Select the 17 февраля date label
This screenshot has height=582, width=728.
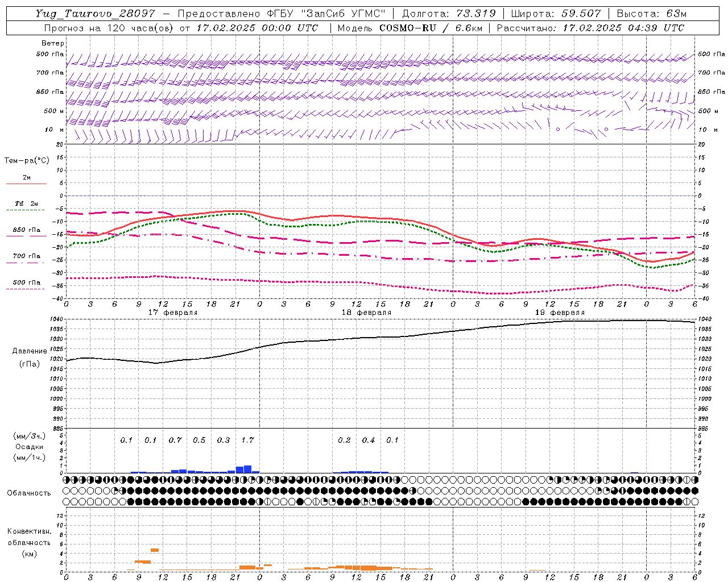tap(173, 313)
